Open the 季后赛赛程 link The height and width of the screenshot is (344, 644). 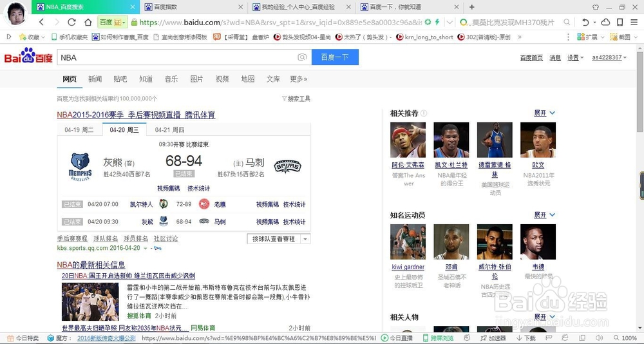click(x=72, y=238)
